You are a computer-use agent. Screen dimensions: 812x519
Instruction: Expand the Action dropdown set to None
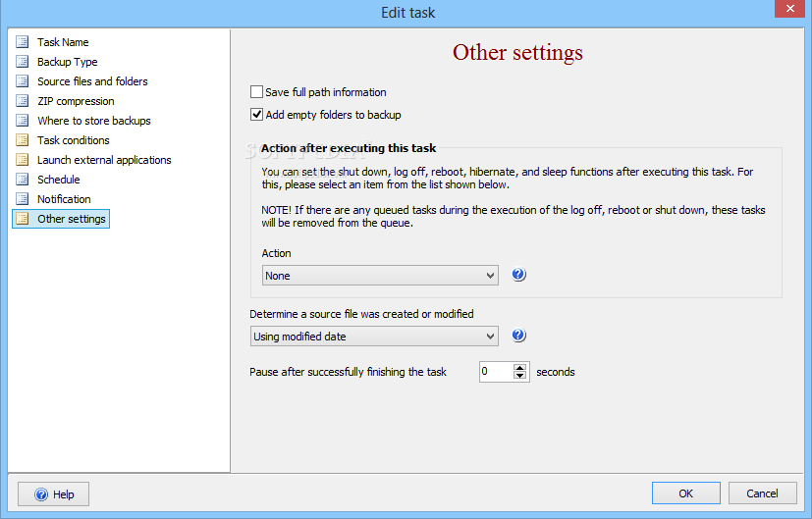[380, 276]
